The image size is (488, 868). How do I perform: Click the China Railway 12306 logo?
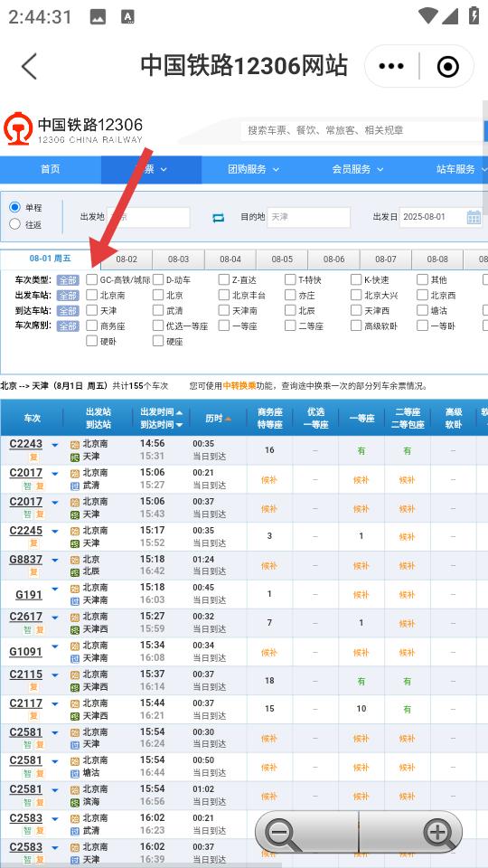73,129
